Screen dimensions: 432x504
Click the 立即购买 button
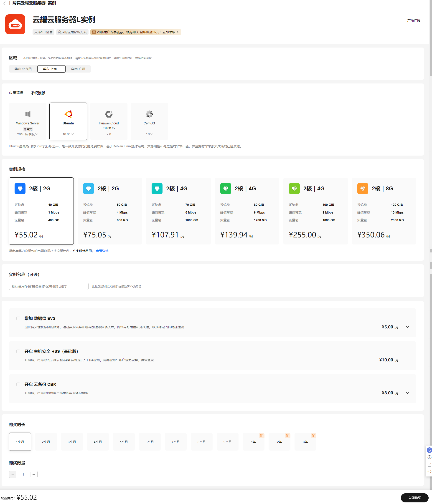[414, 498]
